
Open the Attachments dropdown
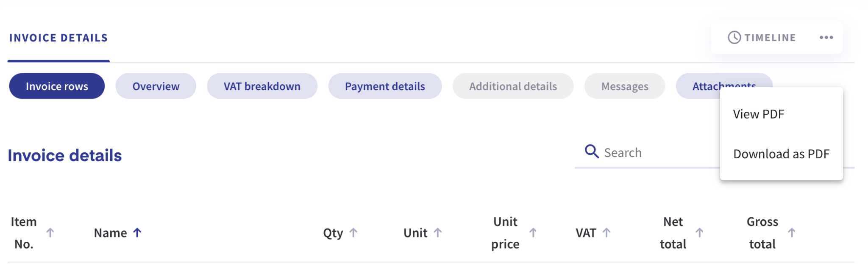click(x=724, y=86)
